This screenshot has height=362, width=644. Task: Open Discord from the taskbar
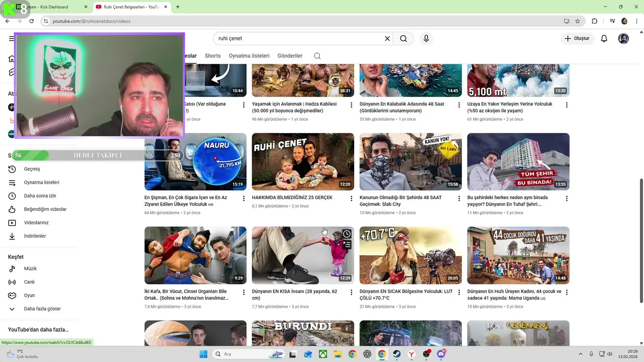(441, 354)
